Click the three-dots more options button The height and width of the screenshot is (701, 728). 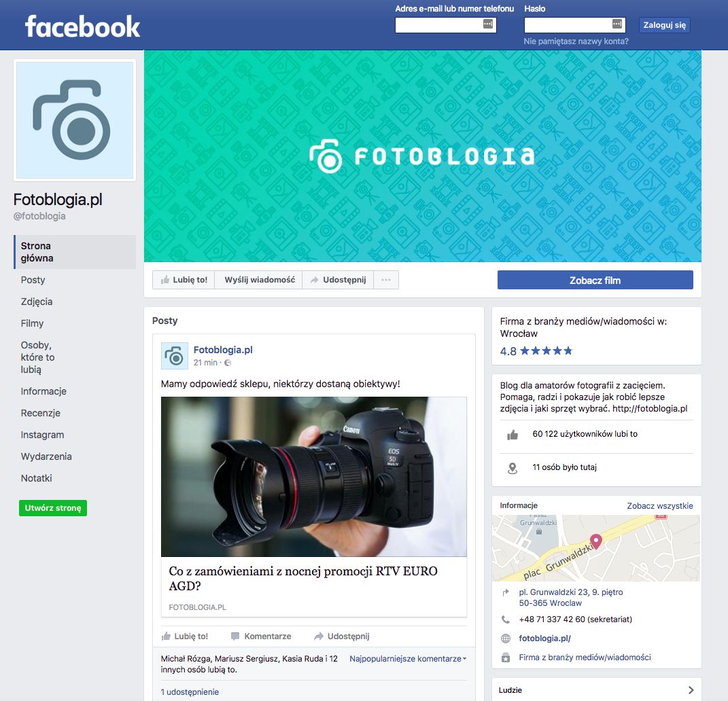coord(386,280)
